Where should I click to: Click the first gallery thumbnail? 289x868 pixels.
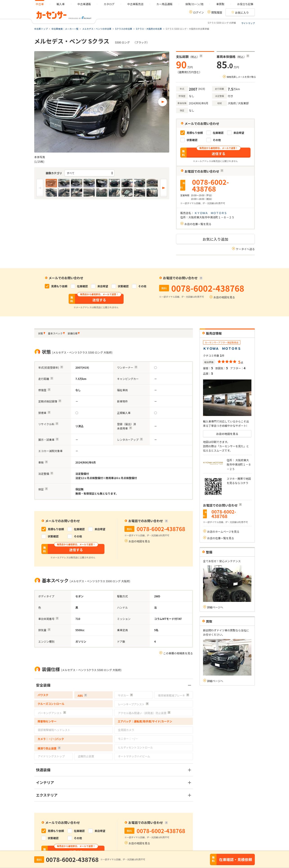[x=52, y=183]
